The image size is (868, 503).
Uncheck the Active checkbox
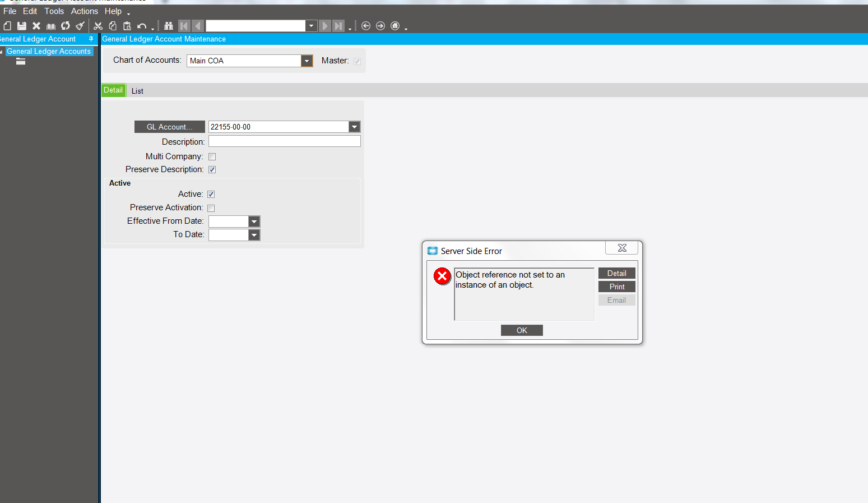(211, 195)
